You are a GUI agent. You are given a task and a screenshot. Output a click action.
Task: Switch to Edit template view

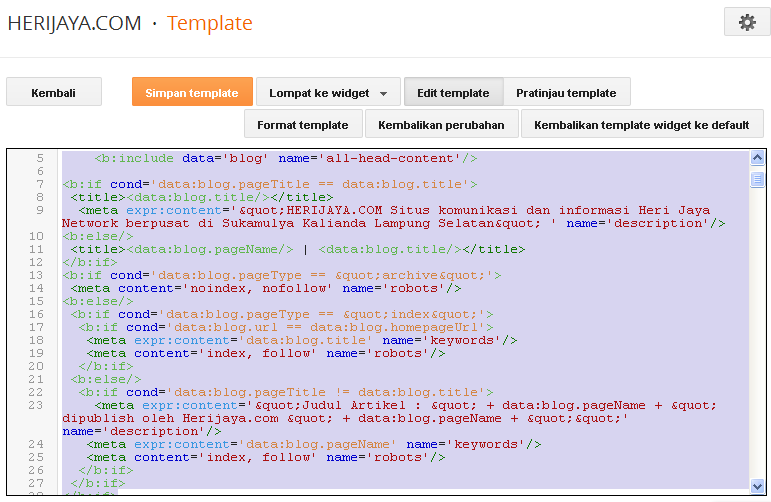[453, 93]
